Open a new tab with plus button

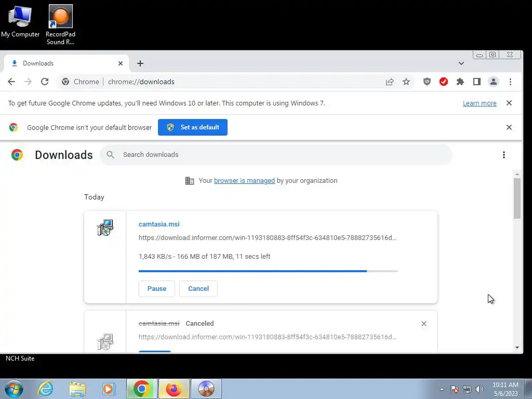point(140,63)
